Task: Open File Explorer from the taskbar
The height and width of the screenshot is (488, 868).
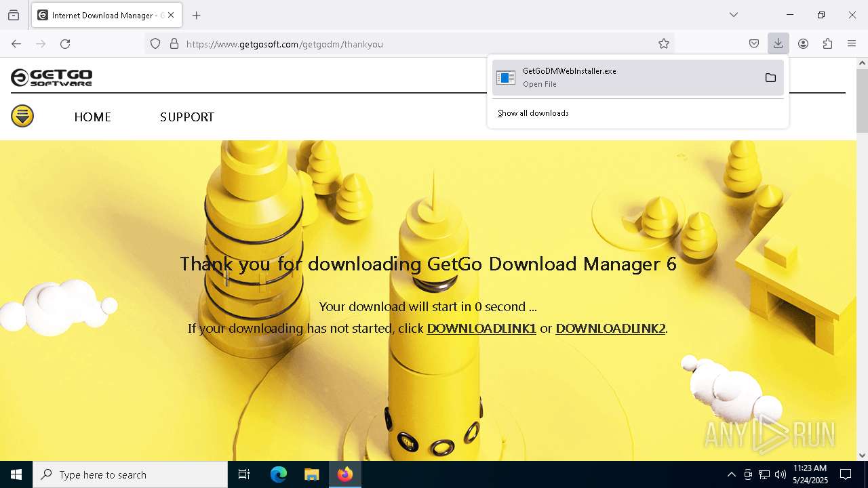Action: [x=311, y=474]
